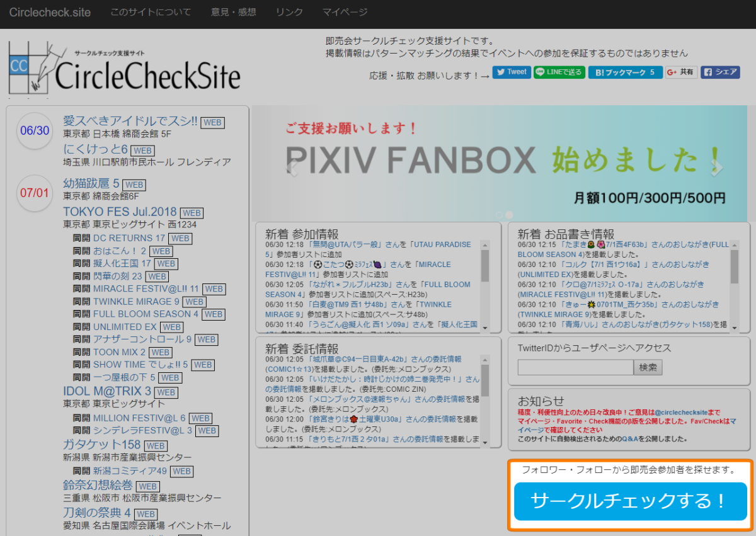Open FULL BLOOM SEASON 4 in the event list

click(x=146, y=314)
